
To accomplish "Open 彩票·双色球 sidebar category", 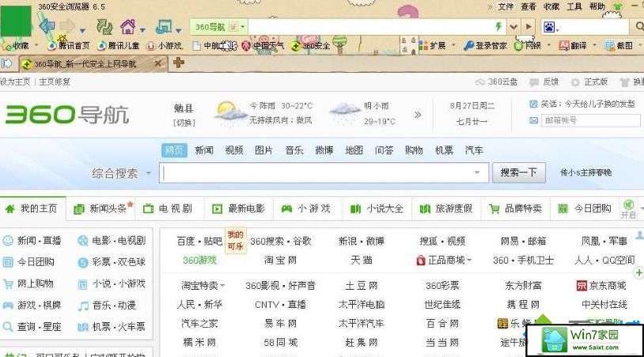I will (x=112, y=262).
